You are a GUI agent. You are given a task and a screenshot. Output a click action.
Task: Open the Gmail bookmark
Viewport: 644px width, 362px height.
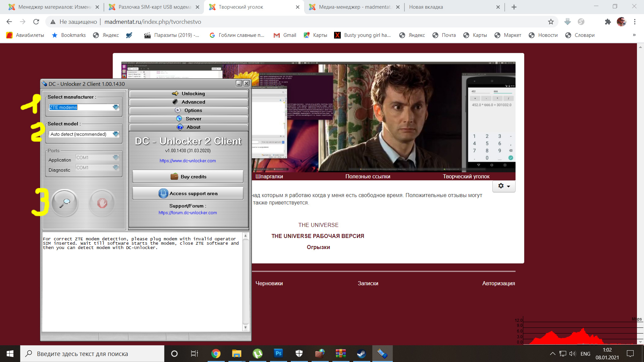285,35
